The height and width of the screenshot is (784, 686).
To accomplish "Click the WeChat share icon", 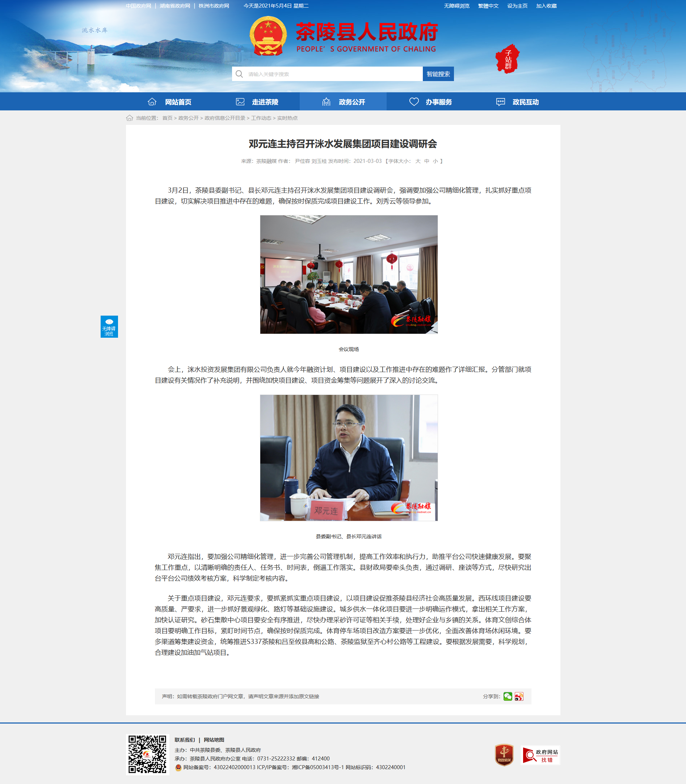I will (508, 696).
